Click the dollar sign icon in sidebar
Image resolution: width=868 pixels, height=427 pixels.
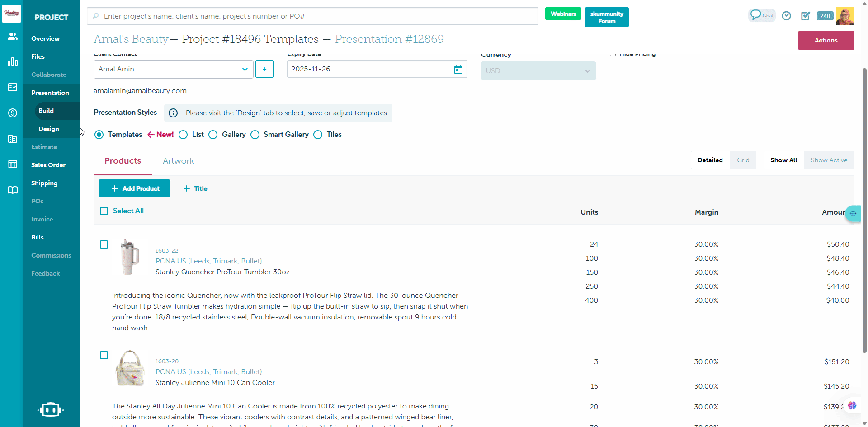[13, 113]
